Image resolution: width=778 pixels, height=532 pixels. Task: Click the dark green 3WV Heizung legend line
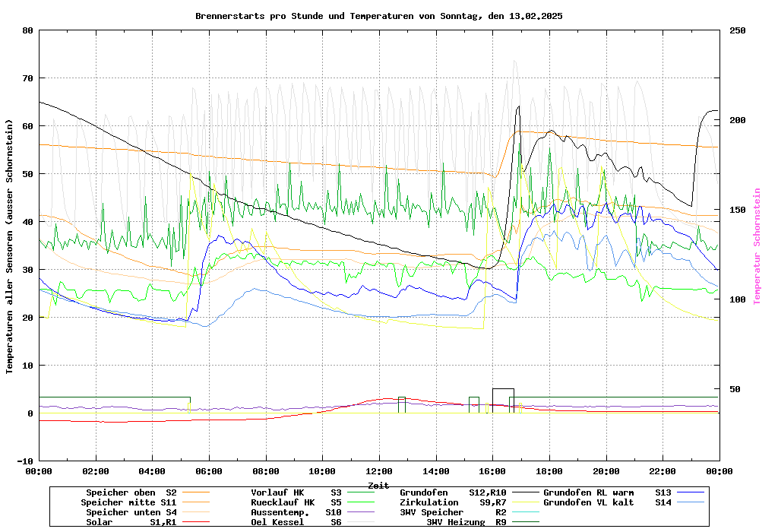(x=522, y=522)
